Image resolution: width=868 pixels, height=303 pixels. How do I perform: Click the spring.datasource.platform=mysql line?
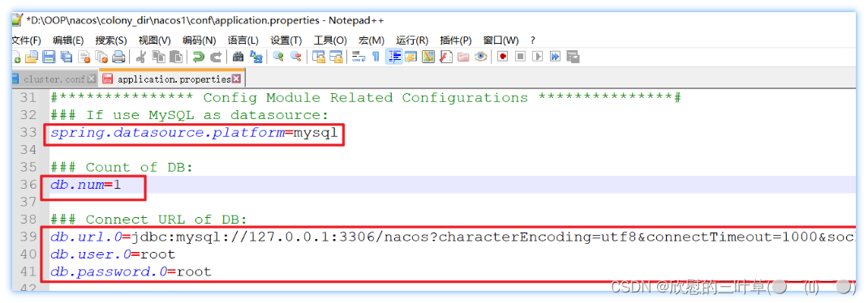click(194, 133)
